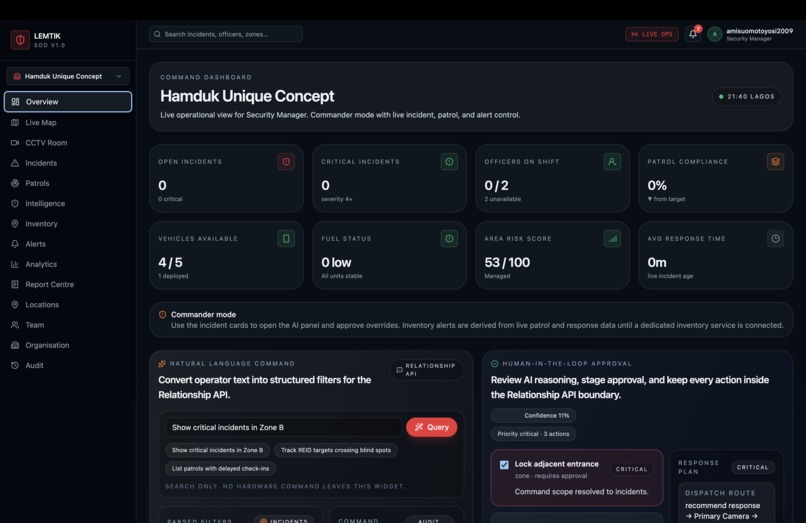Expand the Hamduk Unique Concept organisation dropdown
The image size is (806, 523).
68,76
